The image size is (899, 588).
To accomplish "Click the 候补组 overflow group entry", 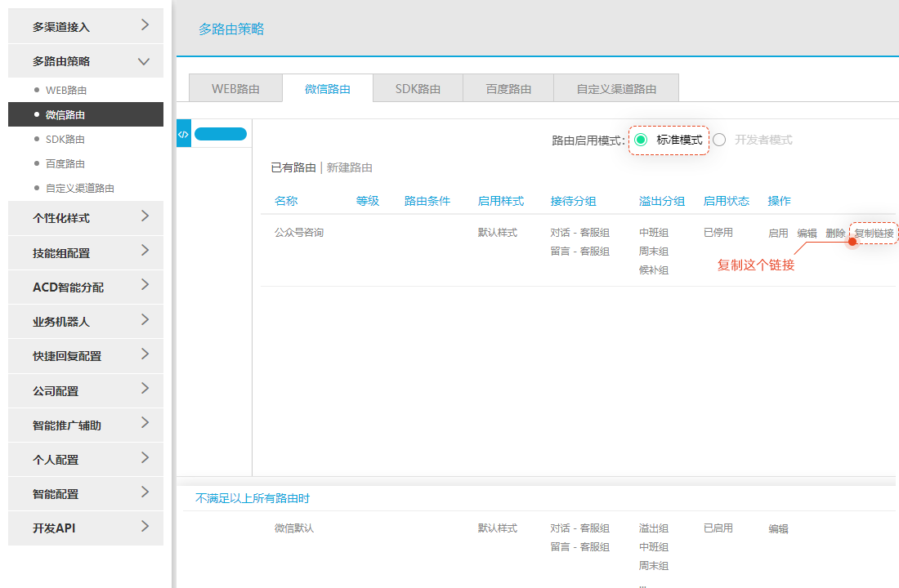I will coord(654,270).
